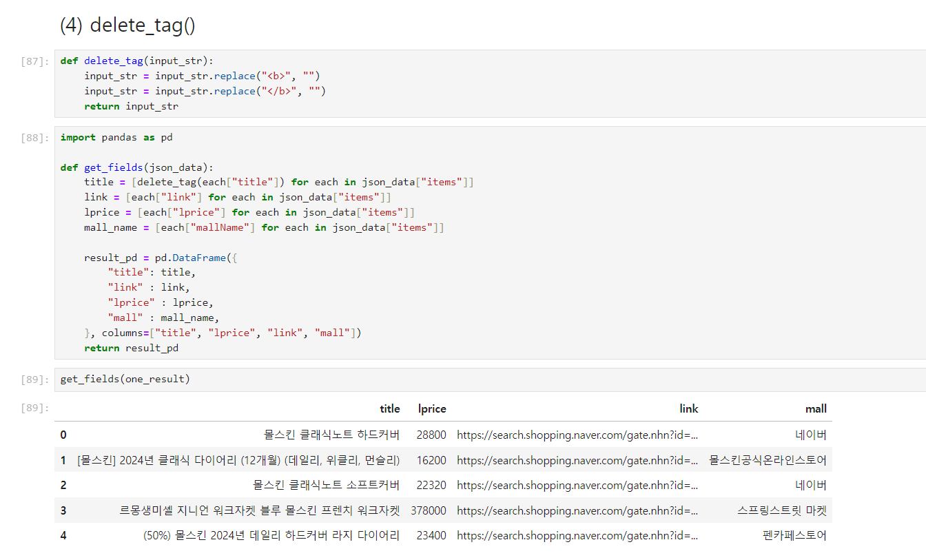Viewport: 926px width, 560px height.
Task: Click mall cell 네이버 in row 0
Action: [811, 435]
